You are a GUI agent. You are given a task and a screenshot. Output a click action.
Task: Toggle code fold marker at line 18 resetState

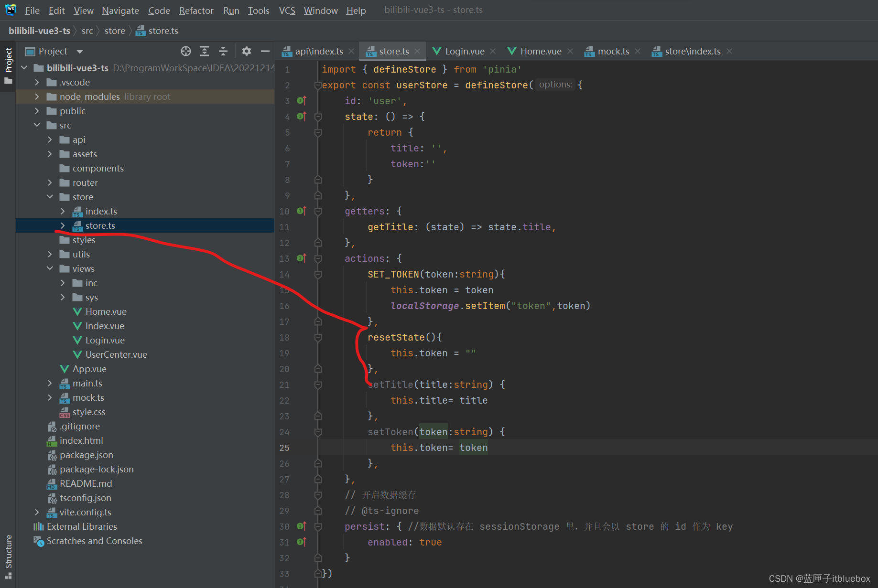pyautogui.click(x=318, y=338)
